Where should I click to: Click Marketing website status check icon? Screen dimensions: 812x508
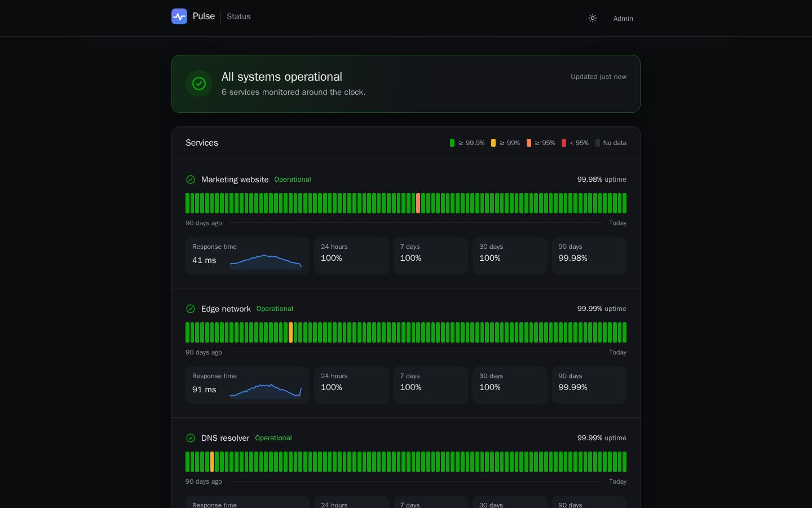click(x=191, y=179)
